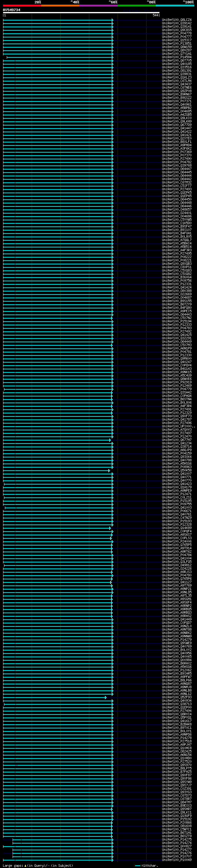
Task: Click hit label UniRef100_Q40185
Action: (177, 64)
